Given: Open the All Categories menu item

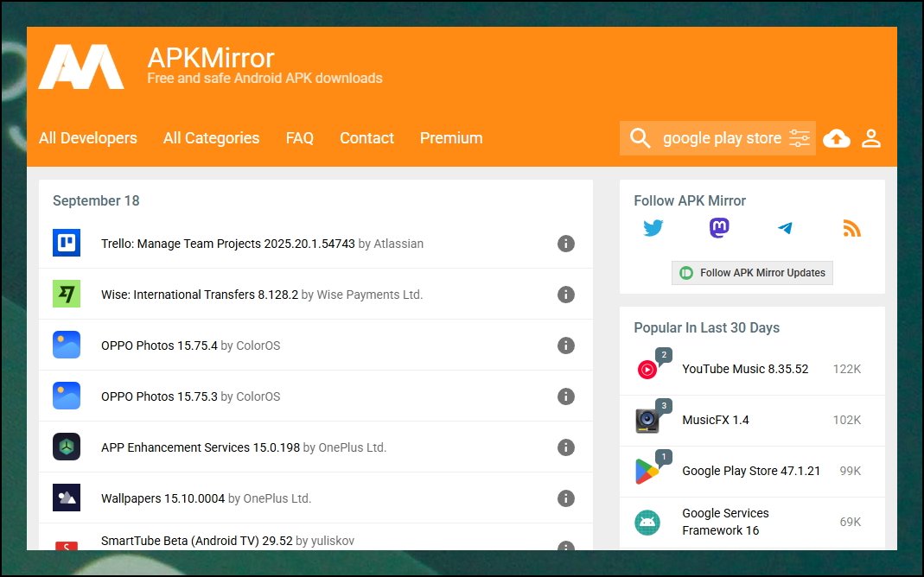Looking at the screenshot, I should pos(211,138).
